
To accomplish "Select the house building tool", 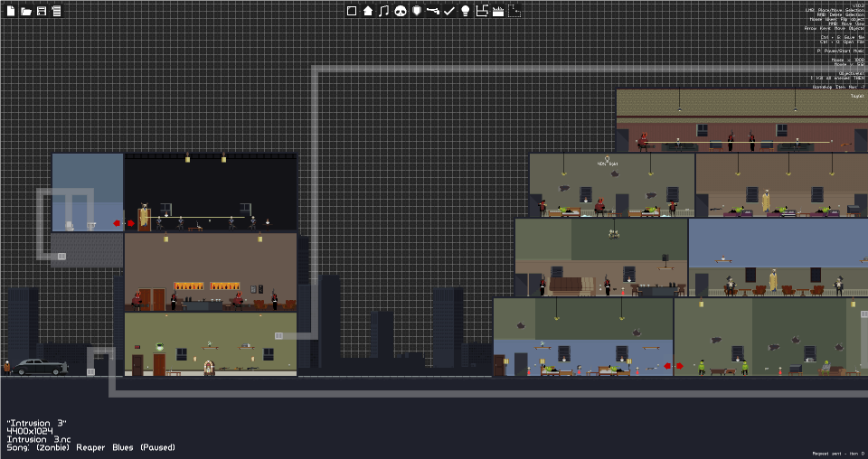I will click(x=368, y=11).
